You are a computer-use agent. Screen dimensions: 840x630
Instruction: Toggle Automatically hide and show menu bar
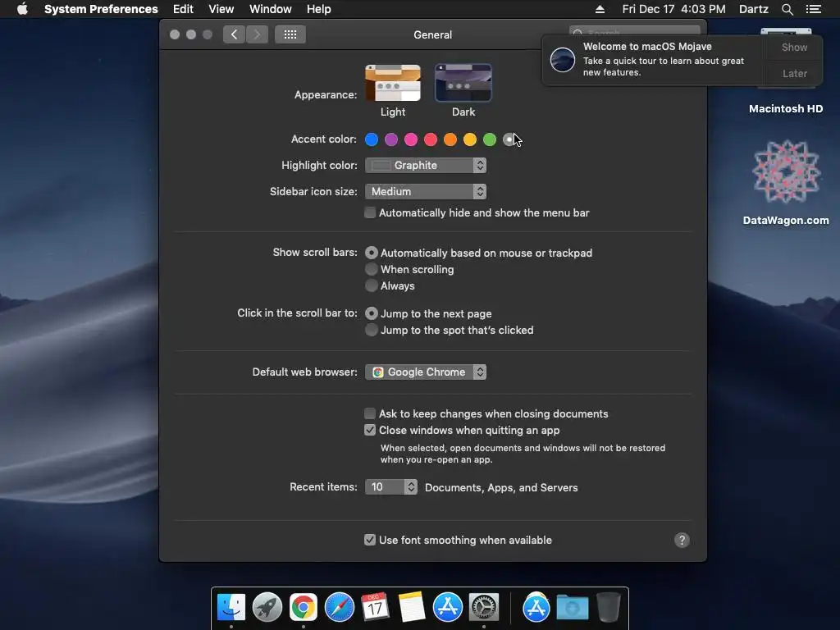[370, 212]
